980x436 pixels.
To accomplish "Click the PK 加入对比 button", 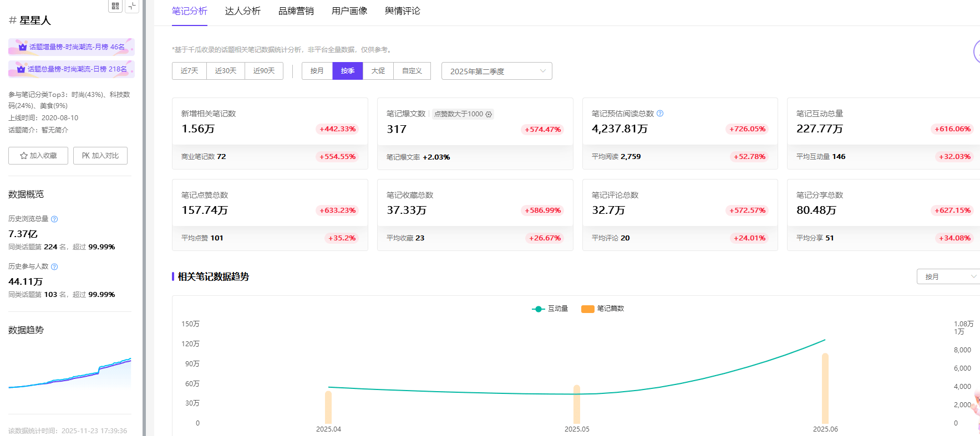I will coord(100,156).
